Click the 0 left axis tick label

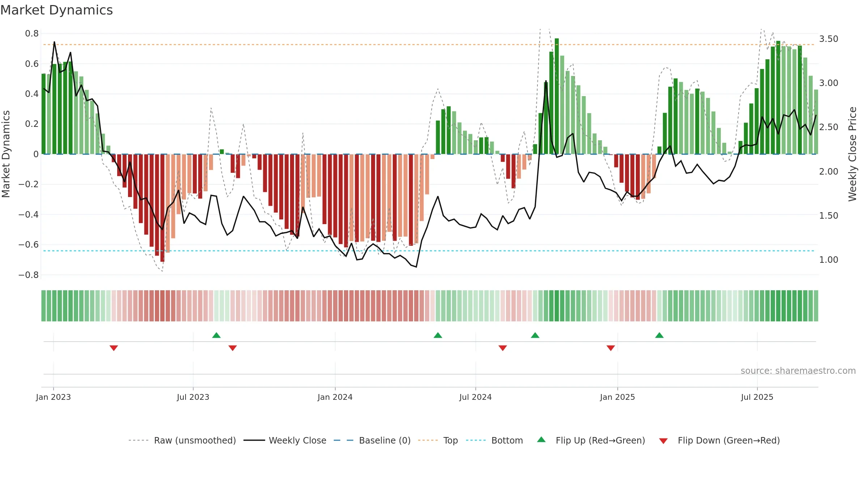pos(36,154)
